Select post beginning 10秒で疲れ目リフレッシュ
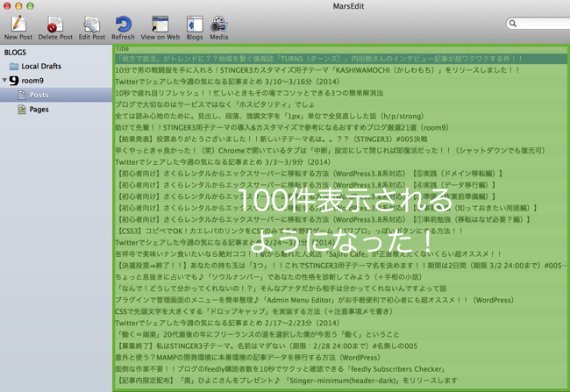Viewport: 570px width, 392px height. 340,93
